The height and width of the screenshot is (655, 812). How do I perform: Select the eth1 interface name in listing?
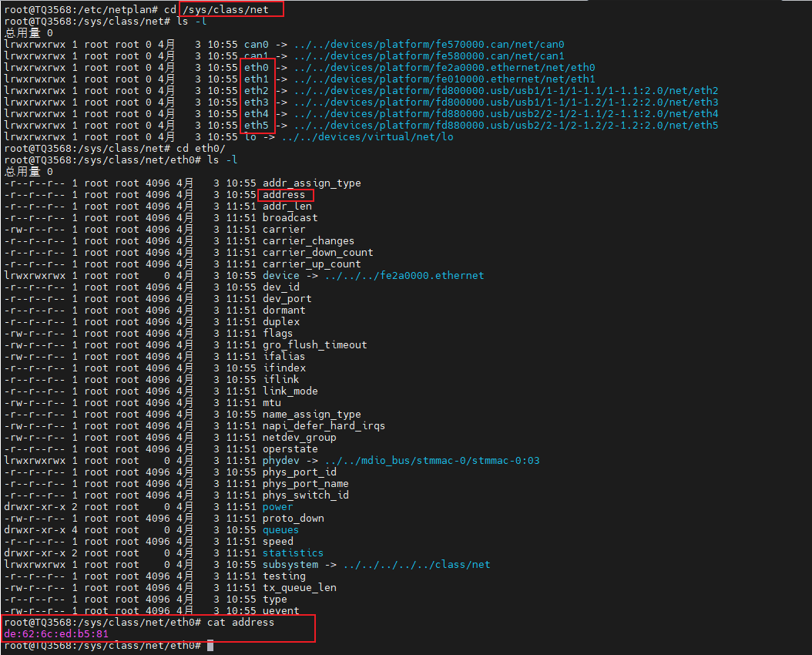pos(257,79)
